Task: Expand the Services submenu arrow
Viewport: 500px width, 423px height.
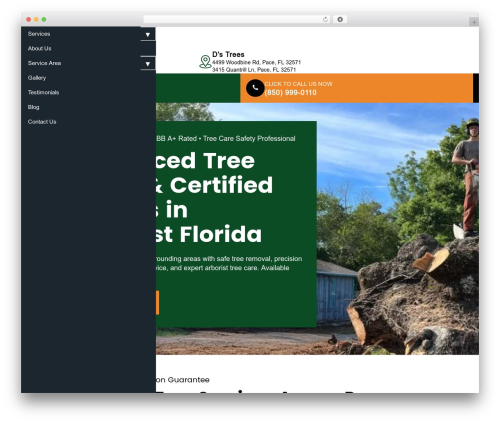Action: (x=148, y=34)
